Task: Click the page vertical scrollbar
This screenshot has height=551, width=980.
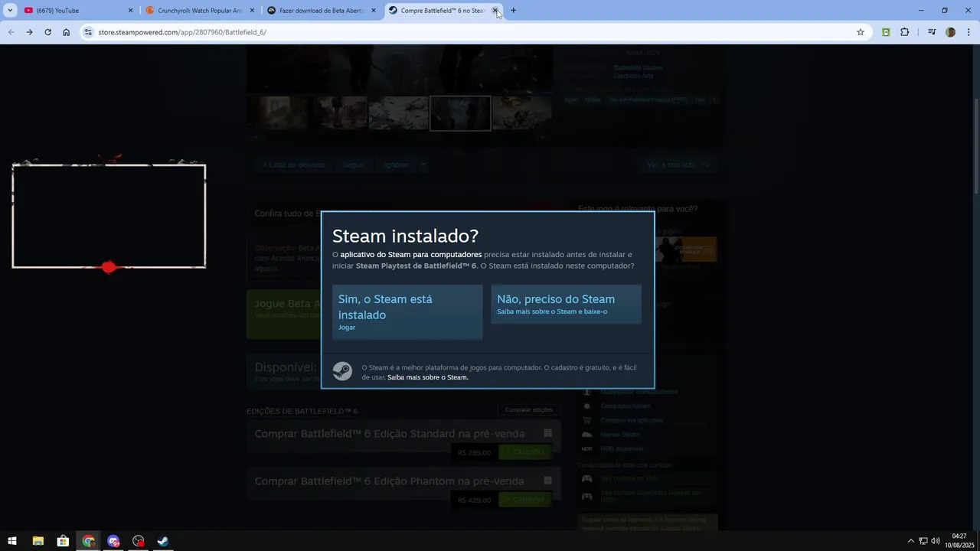Action: (x=975, y=145)
